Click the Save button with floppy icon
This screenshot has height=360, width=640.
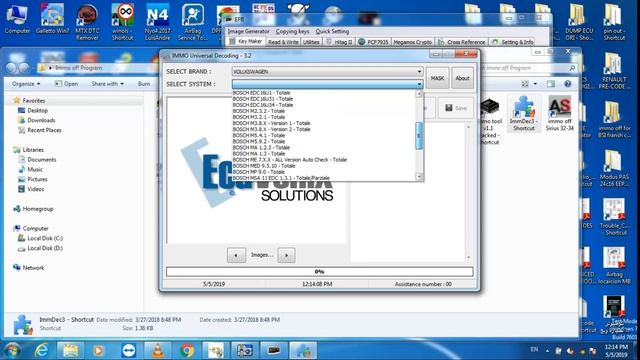(456, 108)
